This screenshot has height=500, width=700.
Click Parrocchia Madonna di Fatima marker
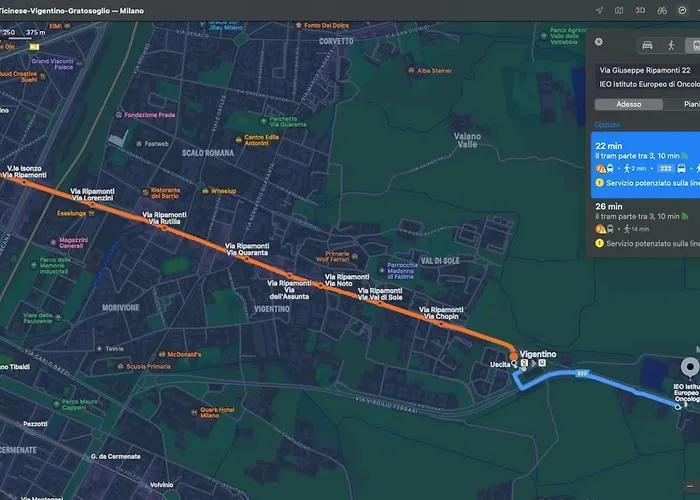click(x=382, y=271)
